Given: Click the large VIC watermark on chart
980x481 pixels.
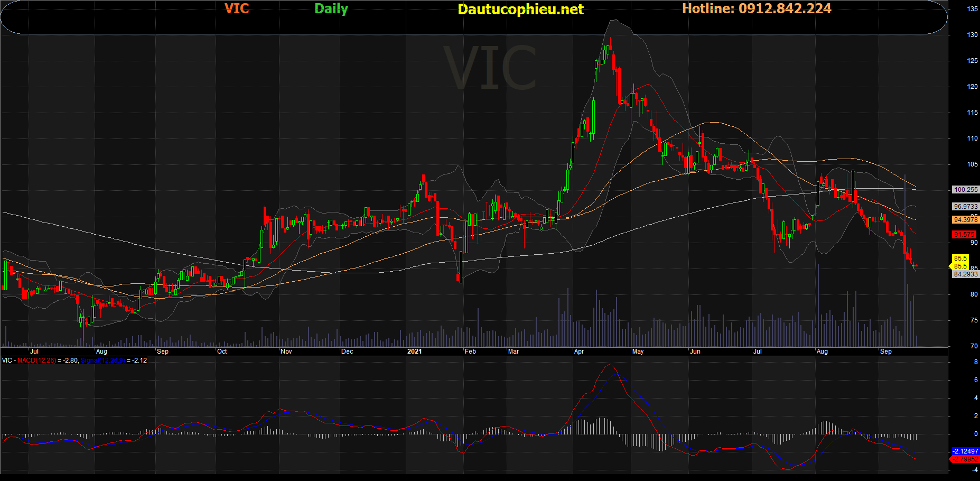Looking at the screenshot, I should [x=490, y=68].
